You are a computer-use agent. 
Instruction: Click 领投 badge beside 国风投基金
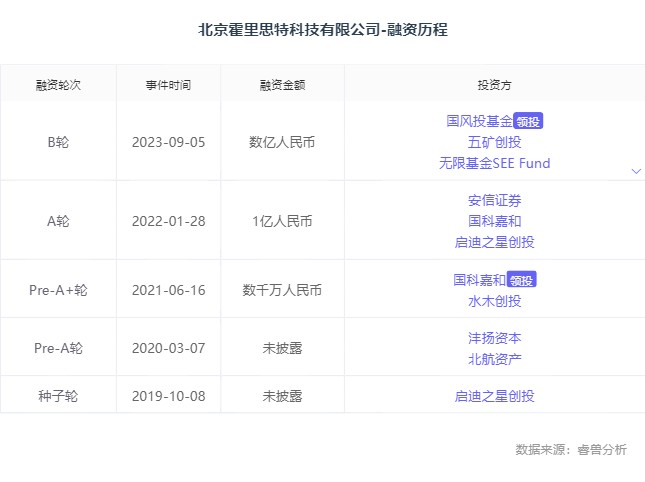(528, 122)
